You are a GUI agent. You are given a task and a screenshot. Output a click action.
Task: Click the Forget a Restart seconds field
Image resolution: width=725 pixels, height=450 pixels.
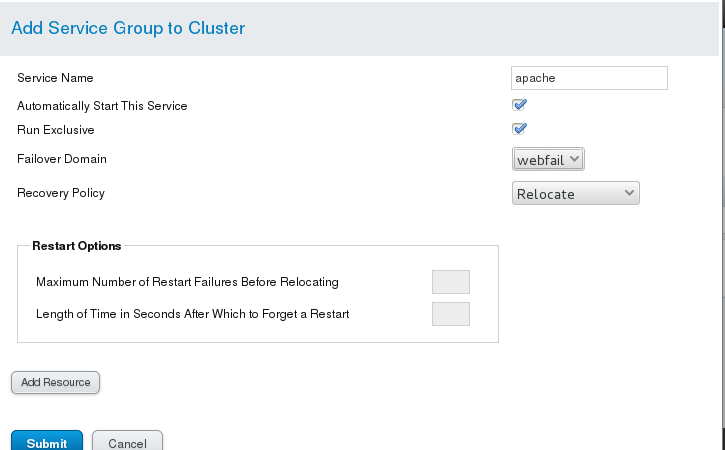(x=451, y=314)
